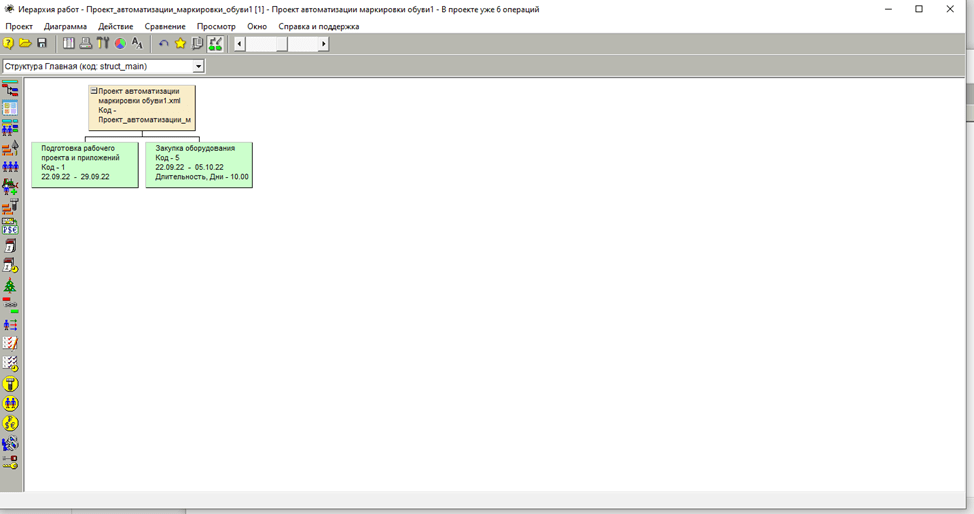
Task: Open font settings with the letters A icon
Action: click(137, 44)
